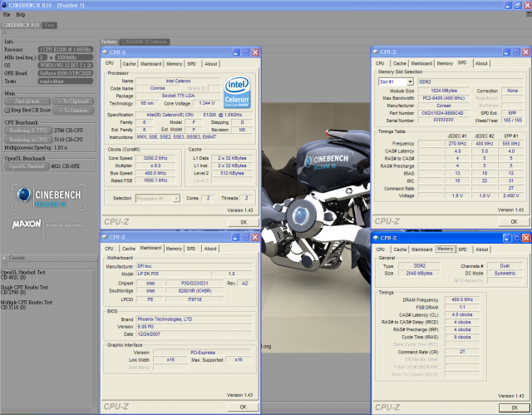Click the Southbridge value 82801IR (ICH9R)
Viewport: 532px width, 415px height.
tap(195, 291)
